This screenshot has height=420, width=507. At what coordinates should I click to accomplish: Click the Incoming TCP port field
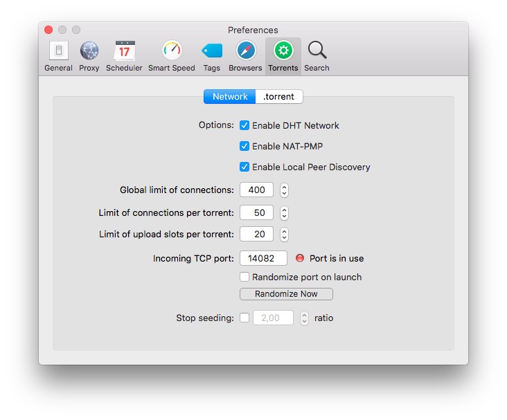click(263, 258)
